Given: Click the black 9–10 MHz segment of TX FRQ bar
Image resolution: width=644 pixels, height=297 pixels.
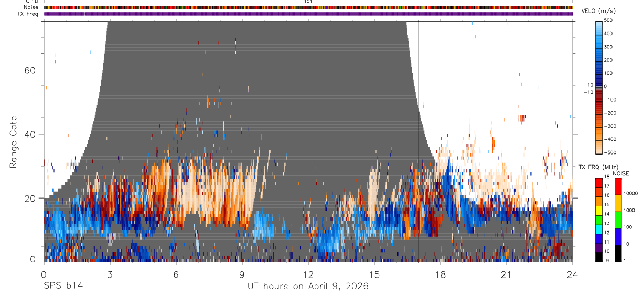Looking at the screenshot, I should tap(599, 257).
